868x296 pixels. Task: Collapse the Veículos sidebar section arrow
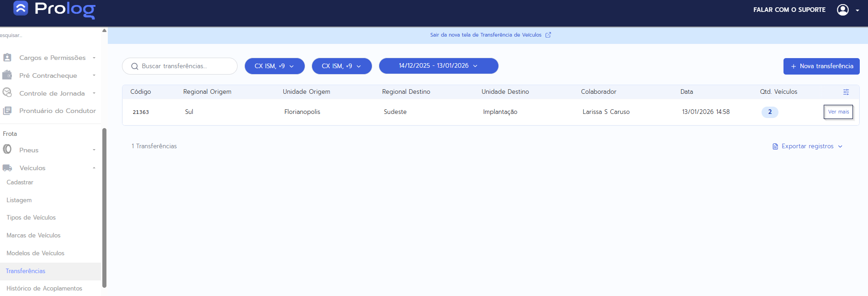coord(94,168)
